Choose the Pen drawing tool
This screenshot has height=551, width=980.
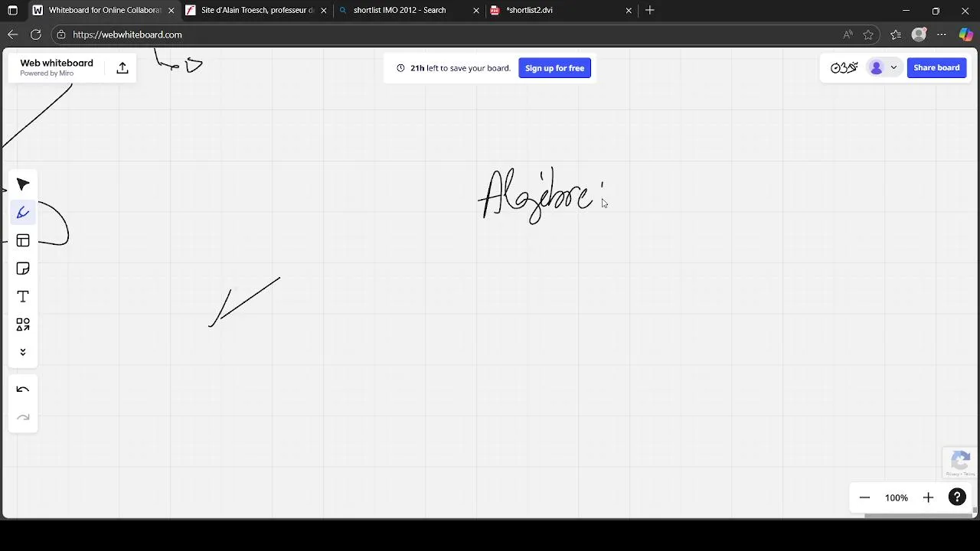point(23,213)
